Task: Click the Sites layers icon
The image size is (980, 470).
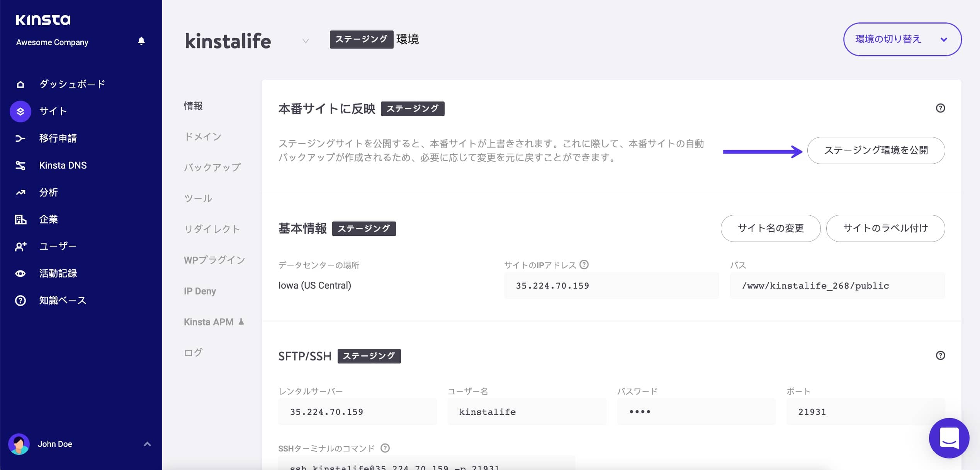Action: pos(20,112)
